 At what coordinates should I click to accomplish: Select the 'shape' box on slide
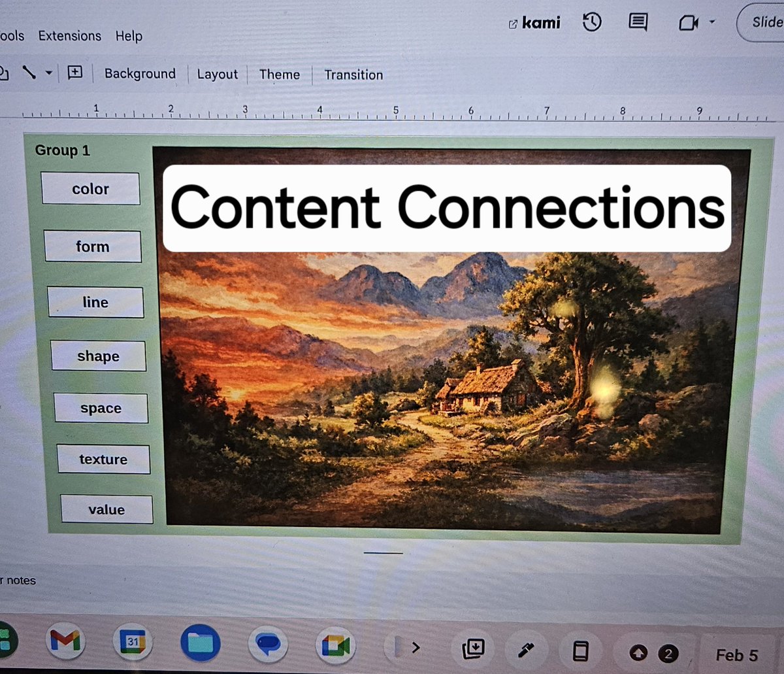98,356
